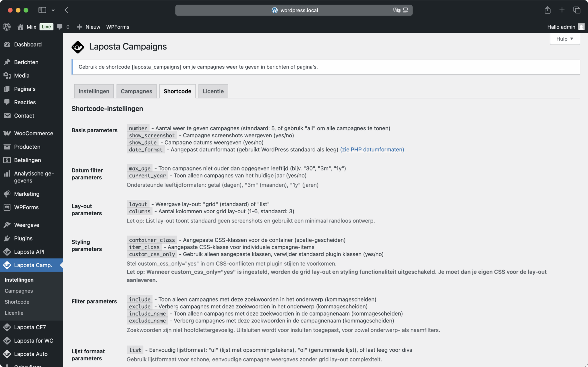Click the Contact envelope icon

click(x=7, y=116)
